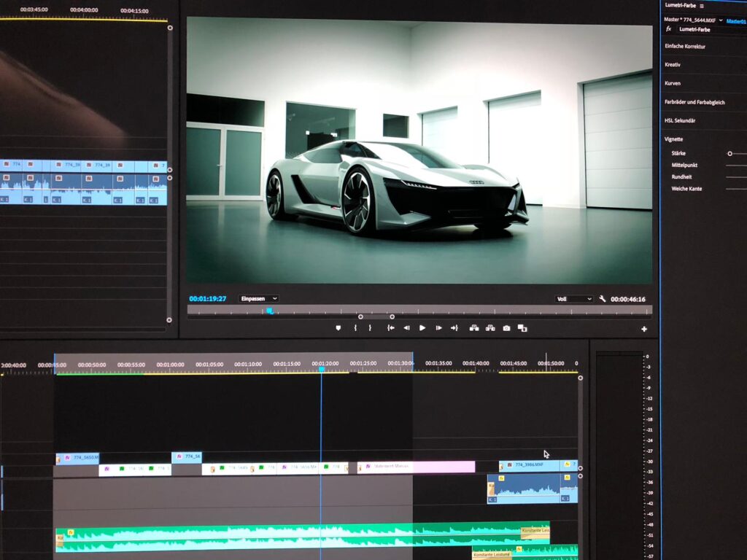Click the program monitor video preview
Screen dimensions: 747x560
coord(419,152)
